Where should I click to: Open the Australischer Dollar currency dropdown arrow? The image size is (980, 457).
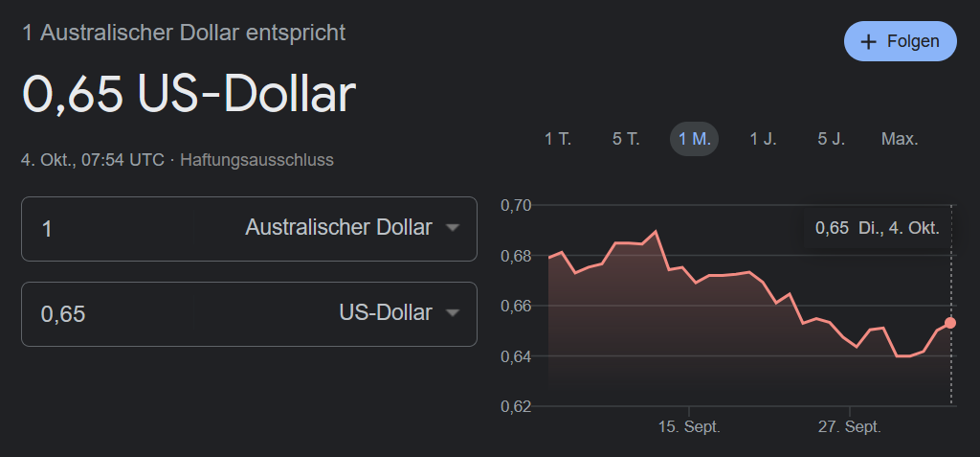coord(453,228)
